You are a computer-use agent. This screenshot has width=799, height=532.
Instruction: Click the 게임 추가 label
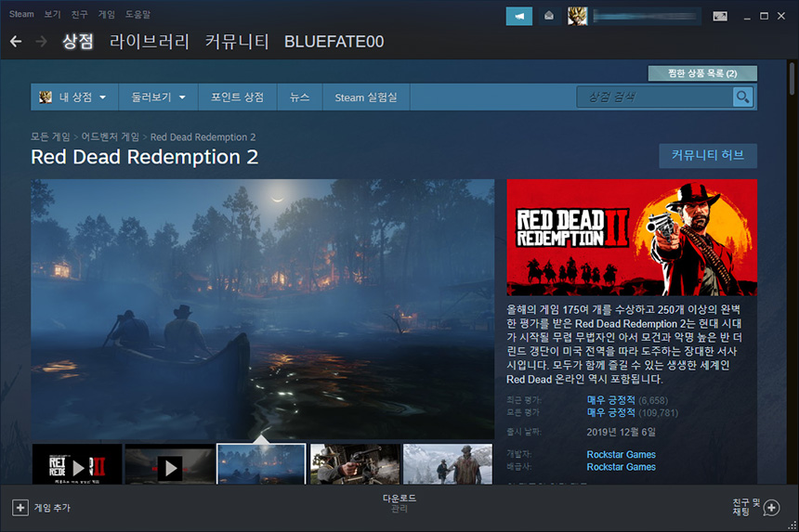[x=52, y=508]
